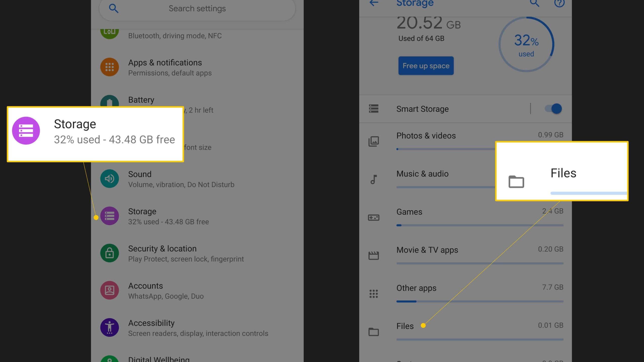Tap "Screen readers, display, interaction controls"
Image resolution: width=644 pixels, height=362 pixels.
point(198,334)
